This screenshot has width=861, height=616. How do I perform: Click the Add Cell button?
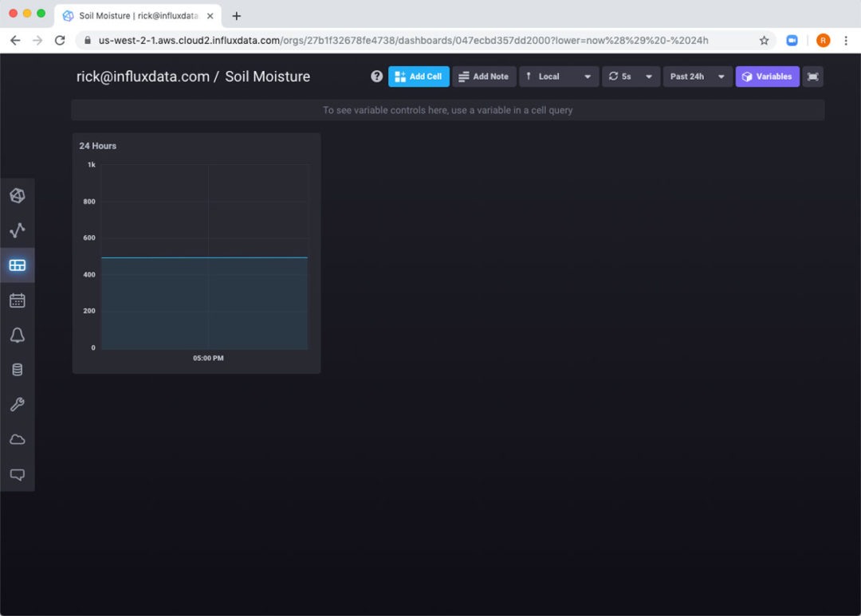[x=419, y=77]
